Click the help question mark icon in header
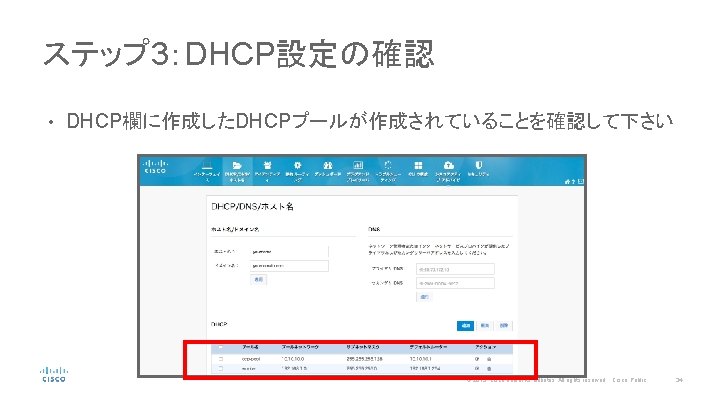Image resolution: width=720 pixels, height=405 pixels. point(574,182)
